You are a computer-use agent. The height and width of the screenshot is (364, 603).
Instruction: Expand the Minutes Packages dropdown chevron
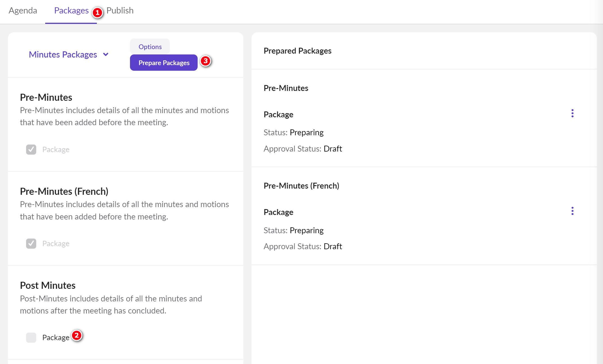pyautogui.click(x=106, y=54)
